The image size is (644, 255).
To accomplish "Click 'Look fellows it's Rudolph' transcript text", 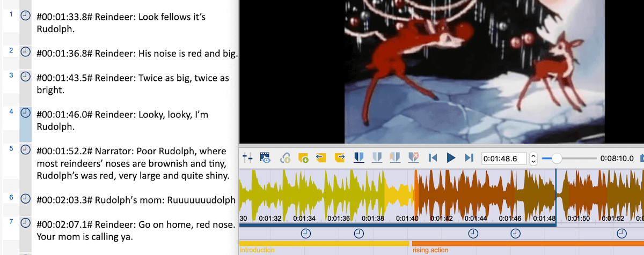I will (121, 22).
